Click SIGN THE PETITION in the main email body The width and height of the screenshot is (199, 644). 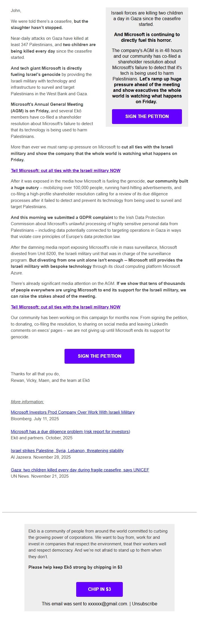pos(99,356)
